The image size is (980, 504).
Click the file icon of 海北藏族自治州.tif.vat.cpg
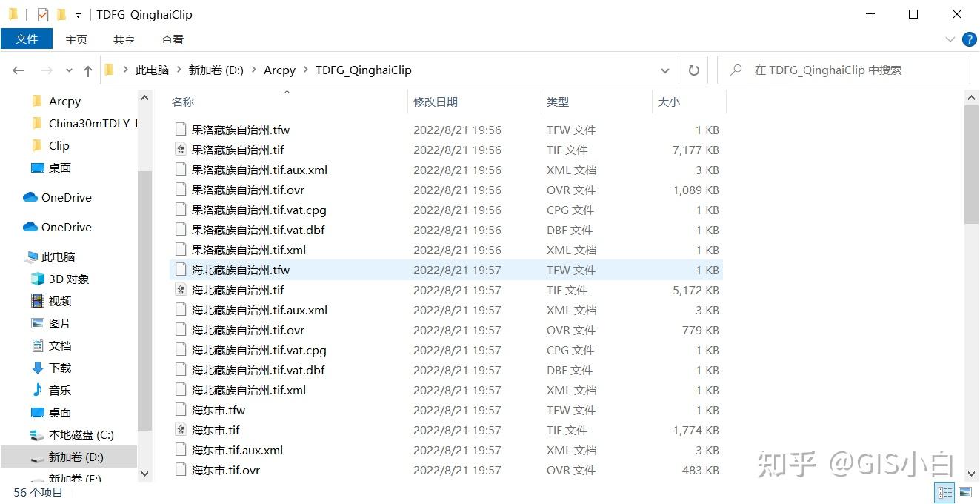tap(180, 350)
